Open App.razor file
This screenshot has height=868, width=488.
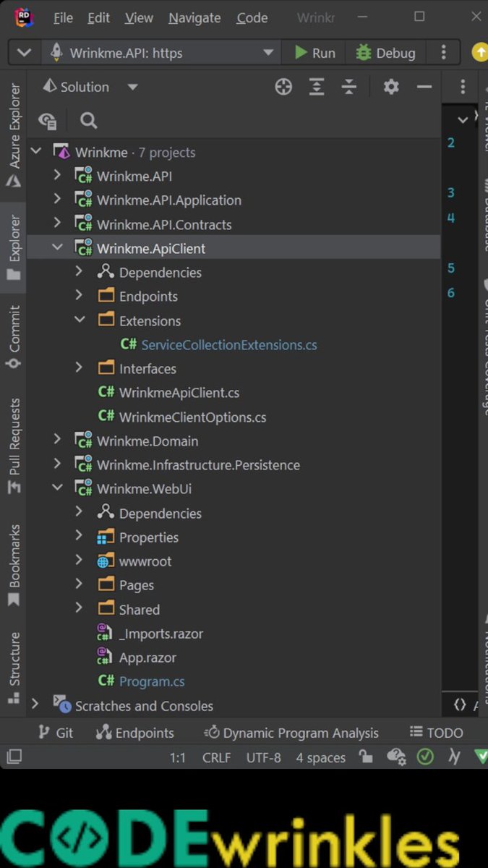[147, 658]
